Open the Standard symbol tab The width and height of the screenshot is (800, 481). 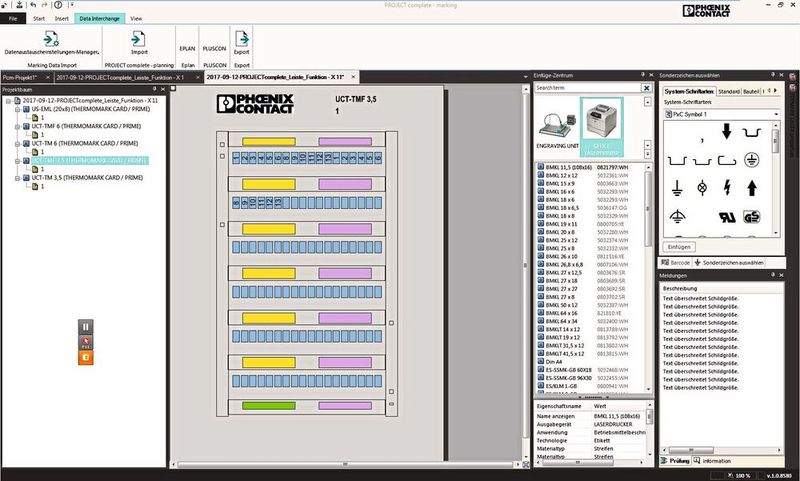(x=729, y=91)
